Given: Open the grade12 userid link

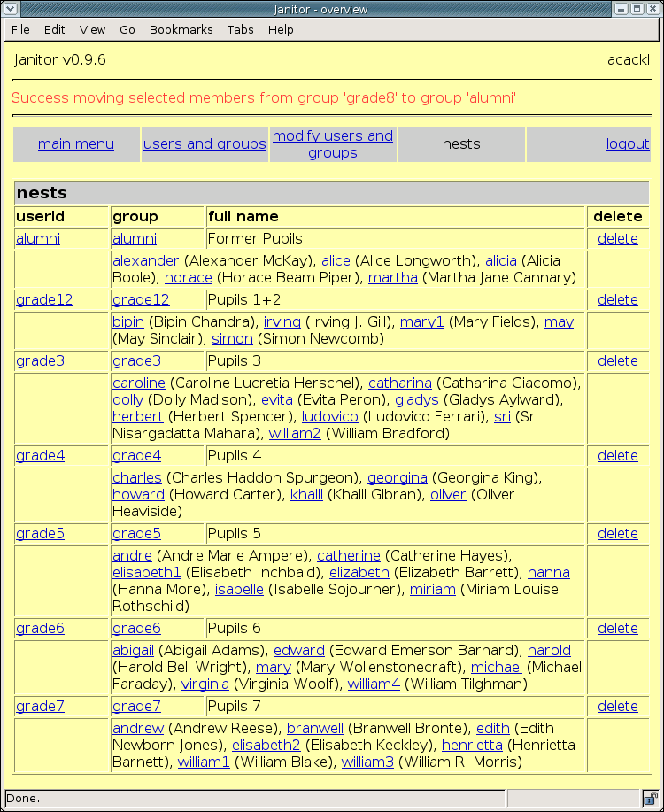Looking at the screenshot, I should point(44,300).
